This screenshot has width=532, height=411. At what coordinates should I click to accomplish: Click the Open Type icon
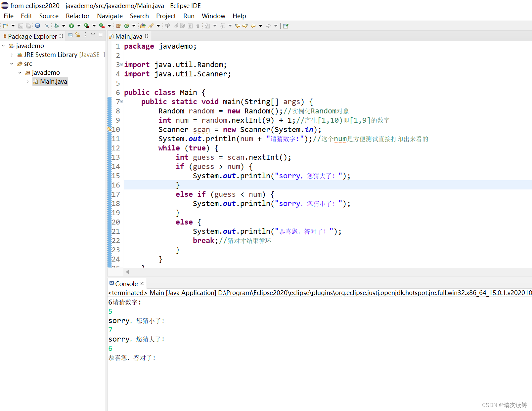click(143, 26)
